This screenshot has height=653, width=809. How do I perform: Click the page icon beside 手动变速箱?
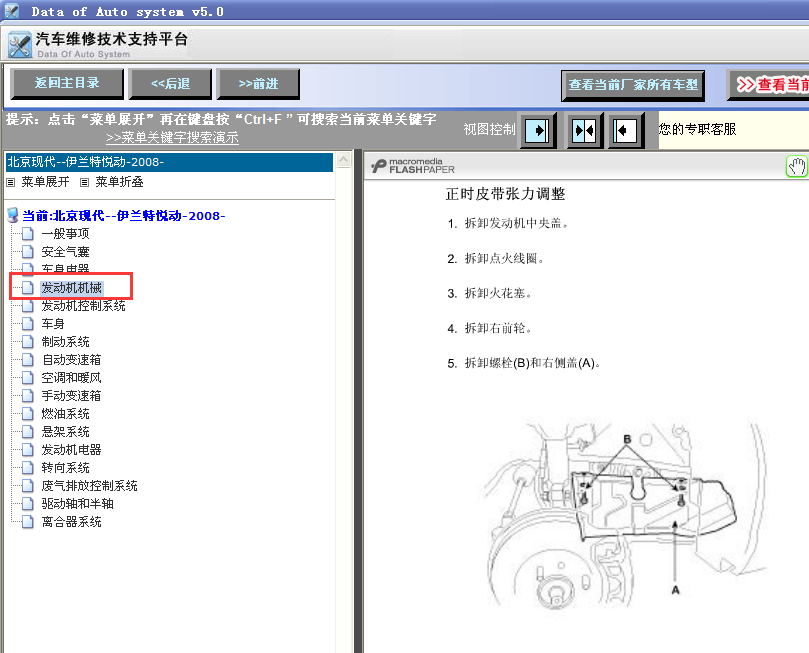(x=28, y=396)
